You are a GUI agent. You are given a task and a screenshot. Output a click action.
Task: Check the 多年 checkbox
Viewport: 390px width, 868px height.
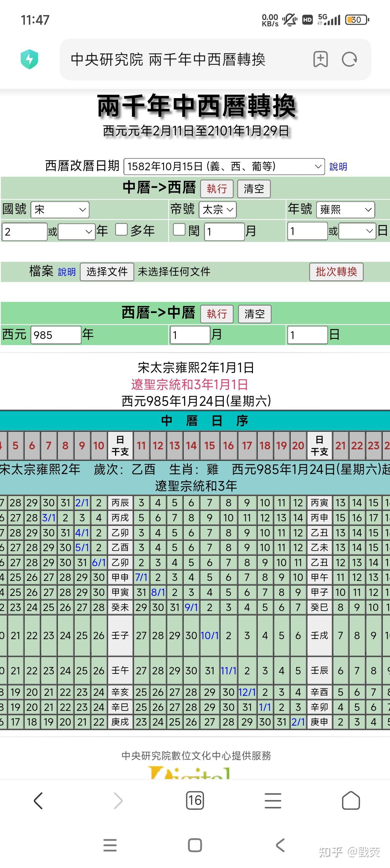[121, 229]
